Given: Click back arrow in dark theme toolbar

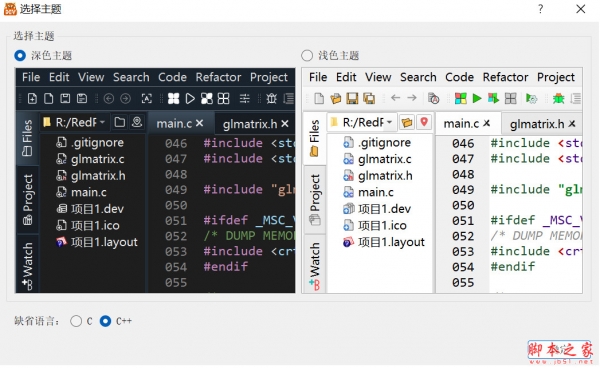Looking at the screenshot, I should 109,99.
